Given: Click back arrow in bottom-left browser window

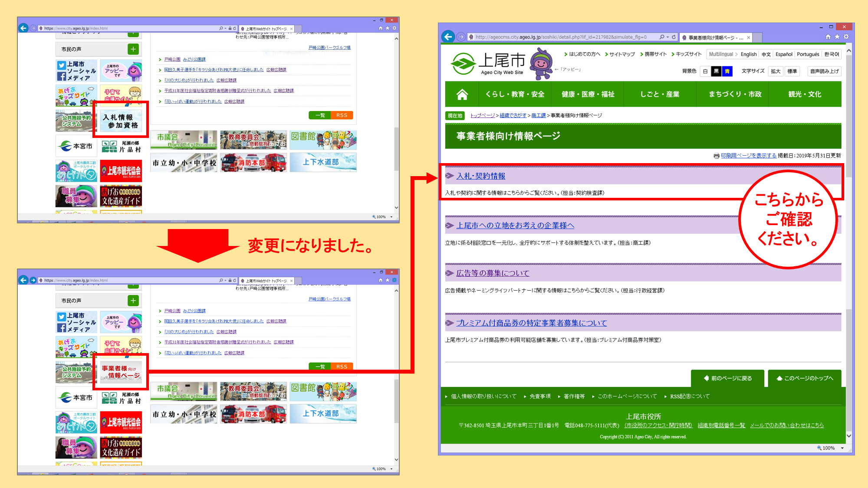Looking at the screenshot, I should tap(23, 280).
